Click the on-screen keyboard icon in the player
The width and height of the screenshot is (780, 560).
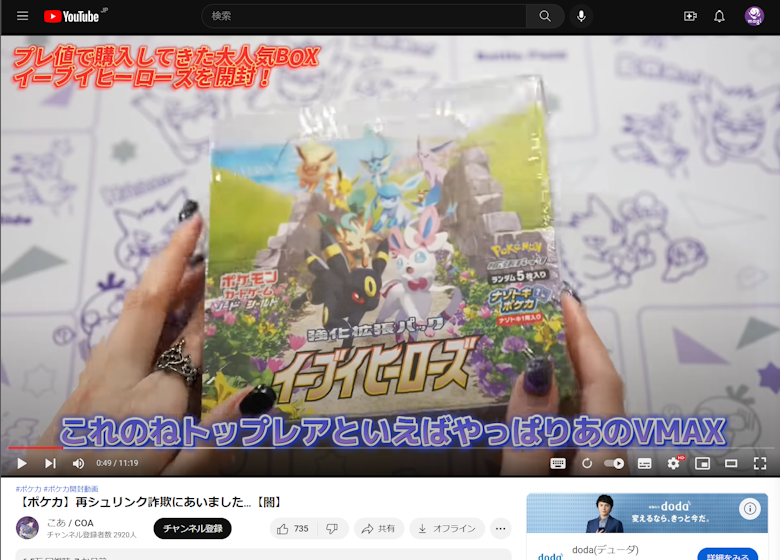[558, 464]
